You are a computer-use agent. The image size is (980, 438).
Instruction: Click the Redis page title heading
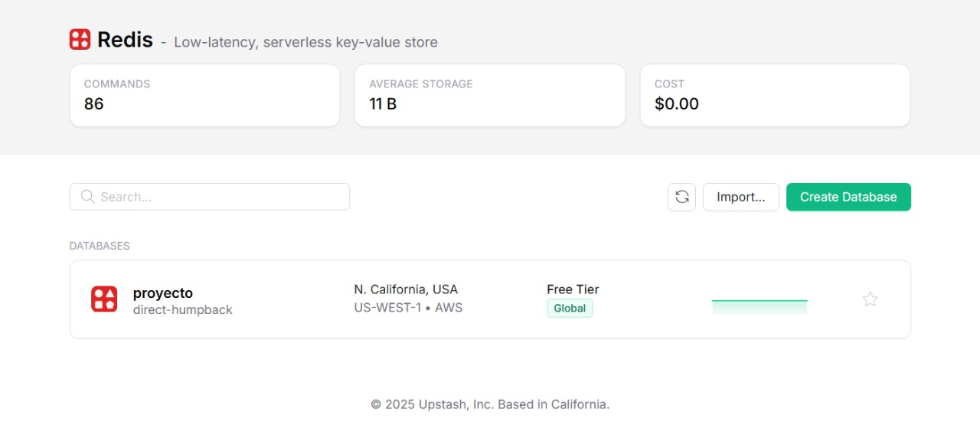[126, 40]
